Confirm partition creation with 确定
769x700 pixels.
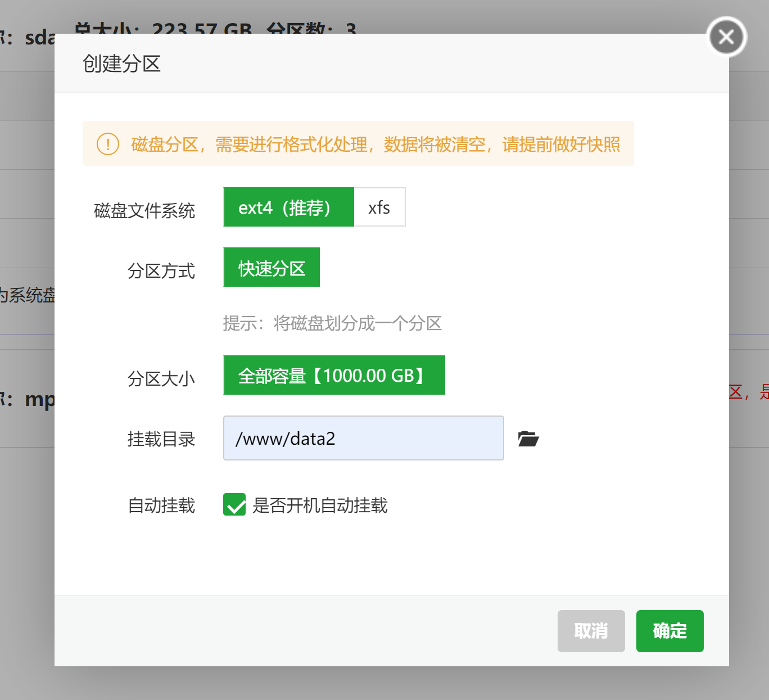click(670, 631)
